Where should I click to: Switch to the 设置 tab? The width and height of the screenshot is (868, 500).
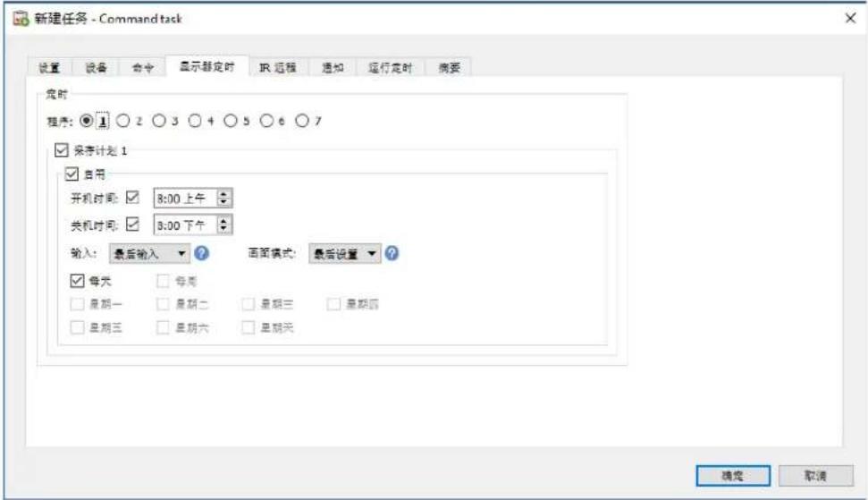click(49, 68)
